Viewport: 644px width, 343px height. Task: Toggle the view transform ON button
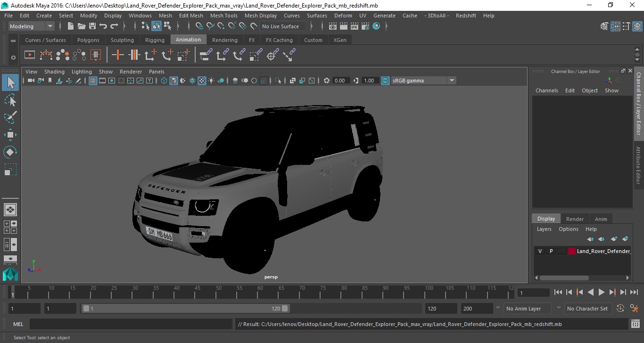pyautogui.click(x=385, y=81)
